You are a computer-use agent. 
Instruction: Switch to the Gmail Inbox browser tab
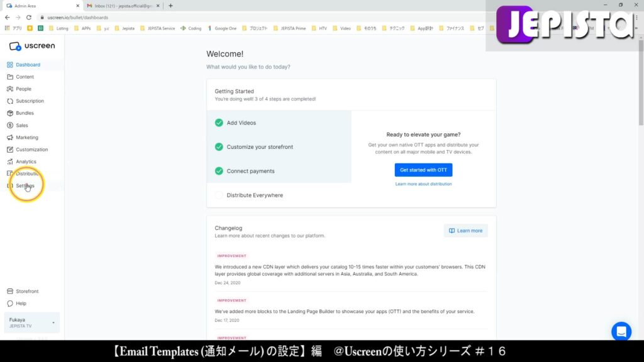(x=123, y=6)
